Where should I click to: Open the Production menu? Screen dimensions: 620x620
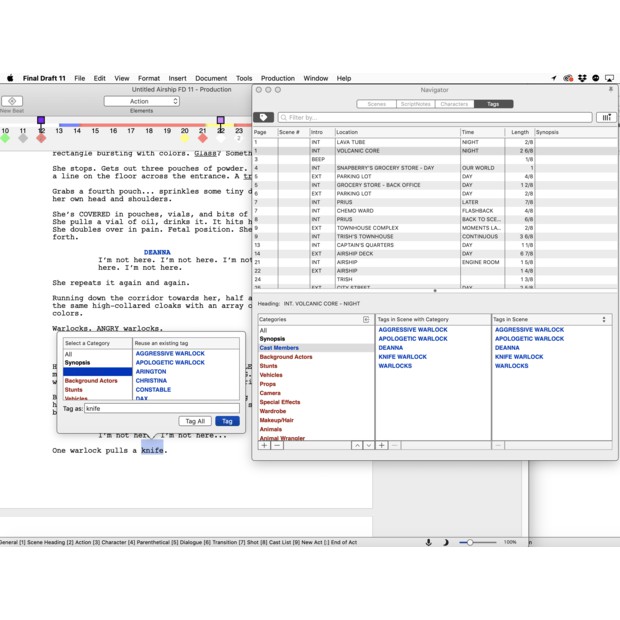tap(278, 78)
